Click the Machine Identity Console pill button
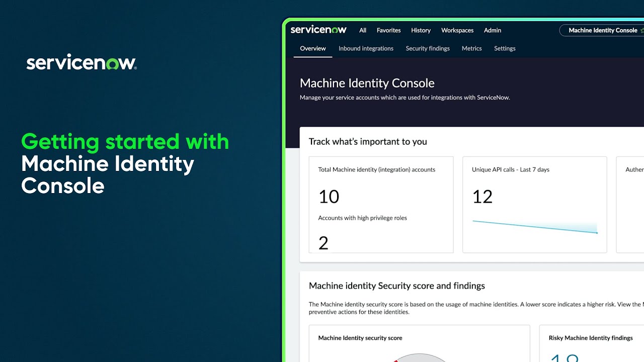The width and height of the screenshot is (644, 362). pos(602,30)
